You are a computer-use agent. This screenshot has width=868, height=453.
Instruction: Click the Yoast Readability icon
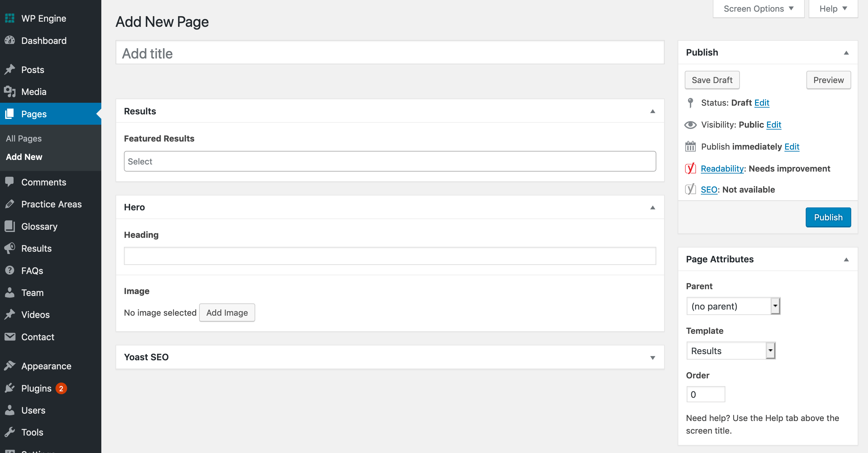coord(690,168)
